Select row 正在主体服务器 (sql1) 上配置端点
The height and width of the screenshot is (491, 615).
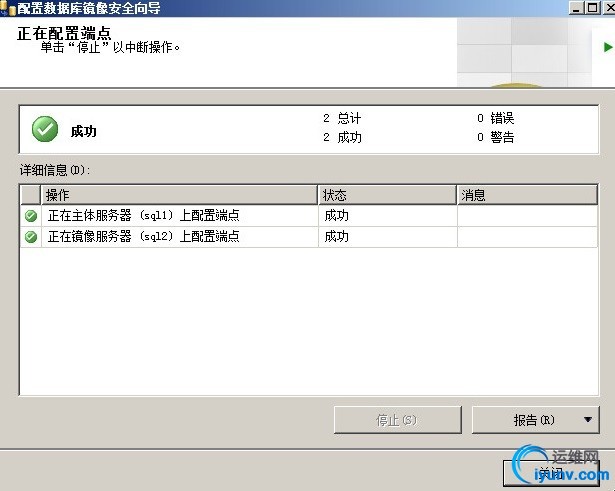pyautogui.click(x=309, y=216)
